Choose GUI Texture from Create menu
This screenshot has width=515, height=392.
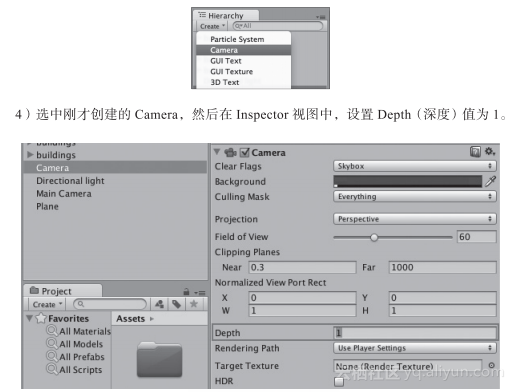[x=244, y=71]
